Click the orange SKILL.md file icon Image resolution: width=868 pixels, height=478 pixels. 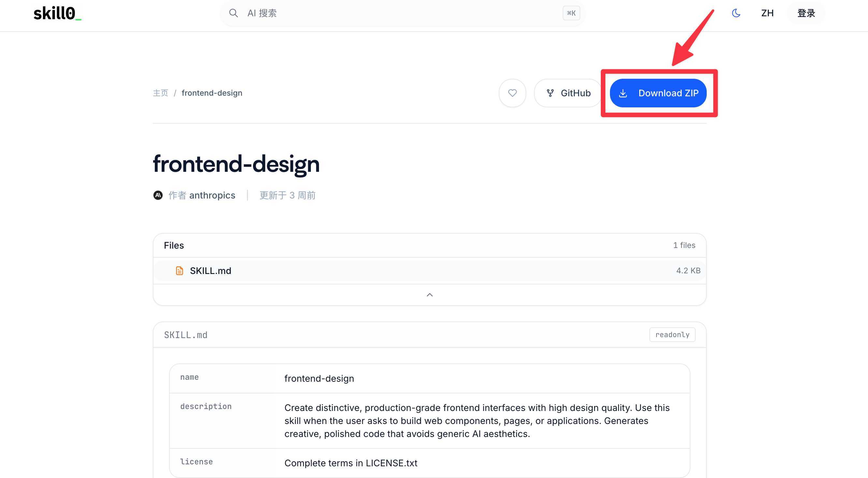[x=179, y=271]
